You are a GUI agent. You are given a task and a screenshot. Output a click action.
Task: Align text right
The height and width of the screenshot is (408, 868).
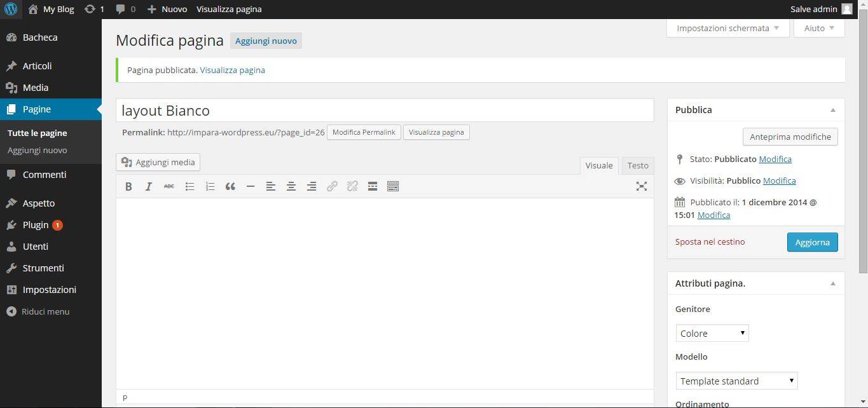click(312, 186)
